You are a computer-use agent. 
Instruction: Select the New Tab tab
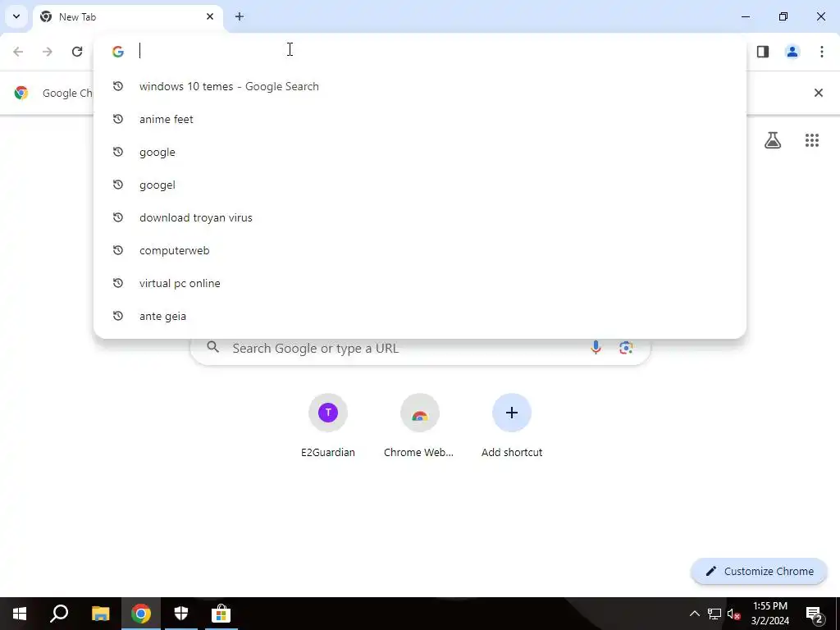click(127, 17)
